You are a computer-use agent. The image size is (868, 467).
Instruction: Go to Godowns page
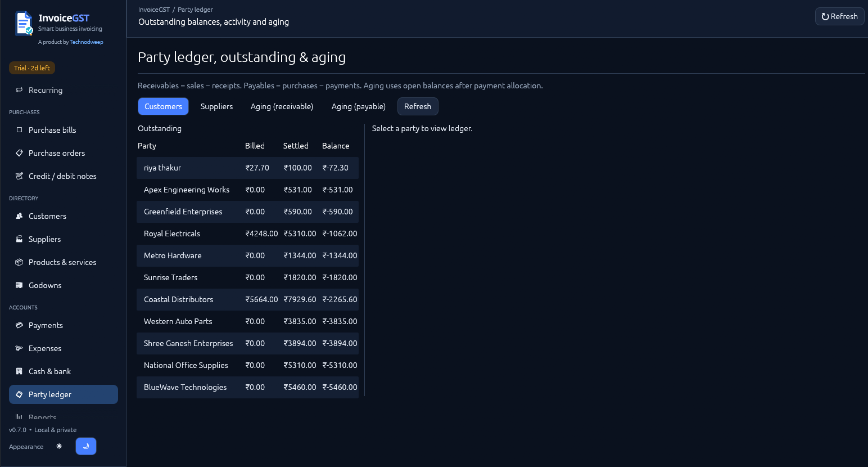(64, 285)
